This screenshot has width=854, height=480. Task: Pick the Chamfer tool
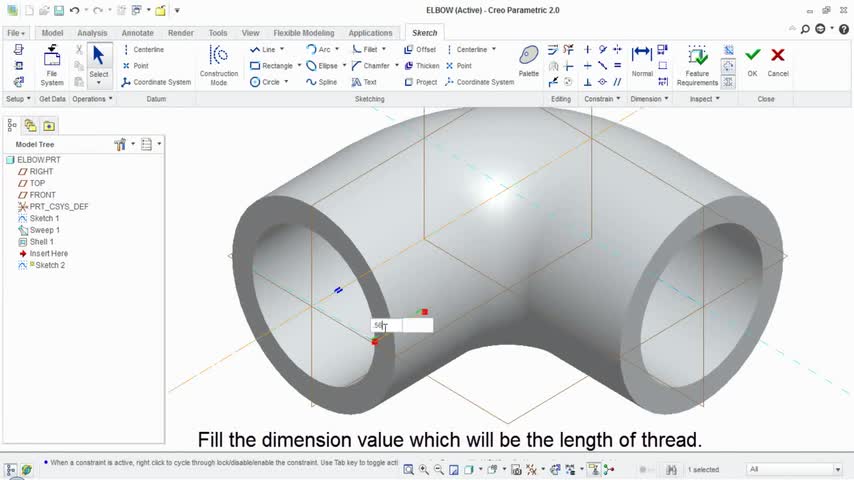371,66
